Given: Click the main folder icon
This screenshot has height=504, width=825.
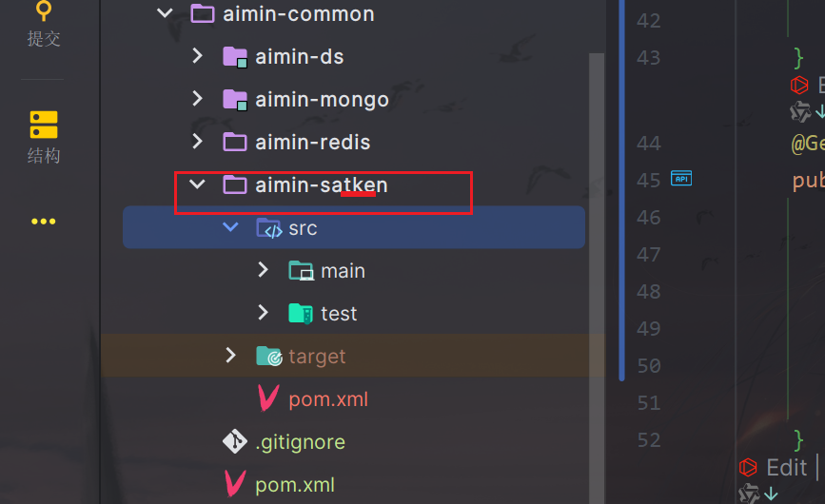Looking at the screenshot, I should (x=301, y=271).
